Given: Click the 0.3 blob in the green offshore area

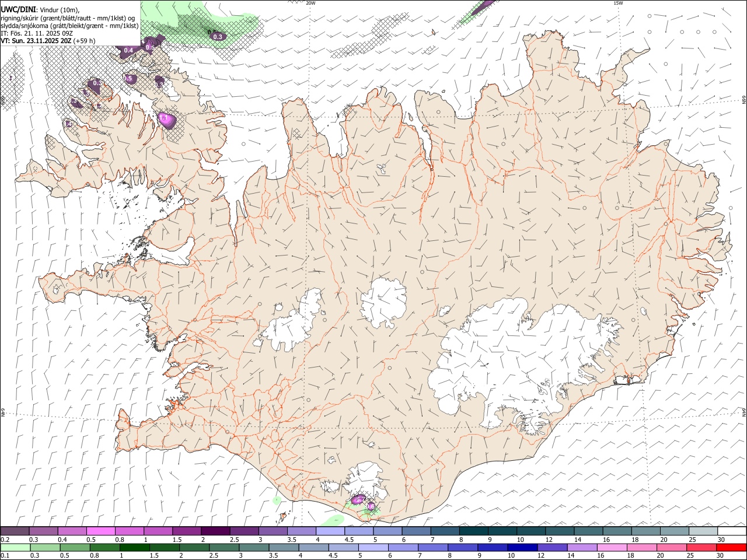Looking at the screenshot, I should (218, 36).
